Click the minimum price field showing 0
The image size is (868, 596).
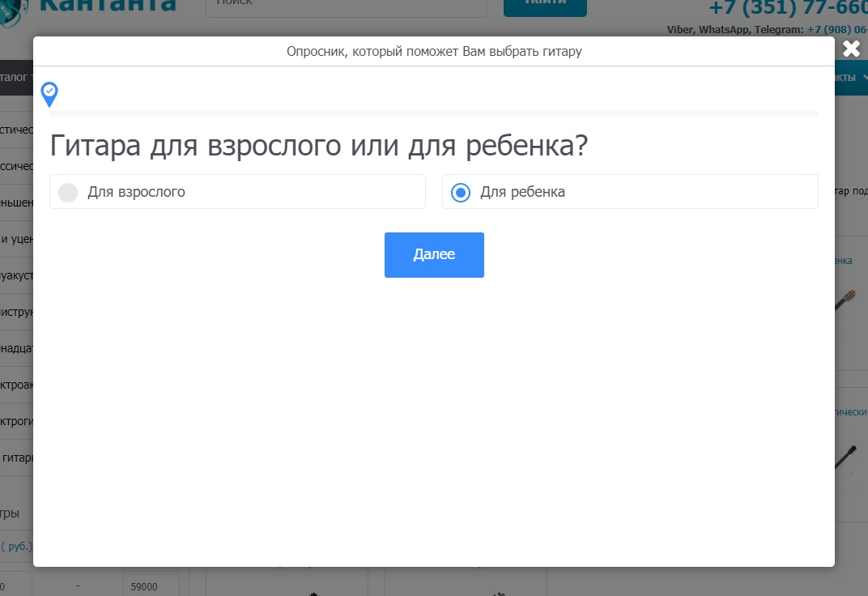15,586
